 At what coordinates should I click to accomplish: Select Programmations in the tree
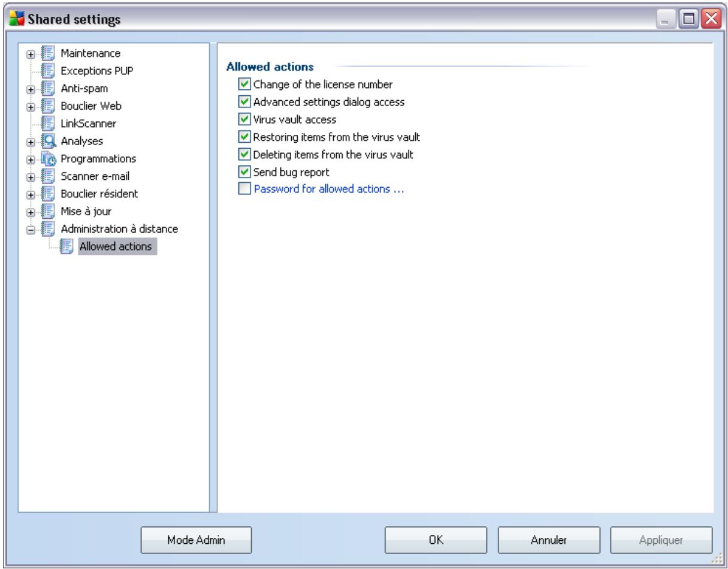(x=98, y=159)
